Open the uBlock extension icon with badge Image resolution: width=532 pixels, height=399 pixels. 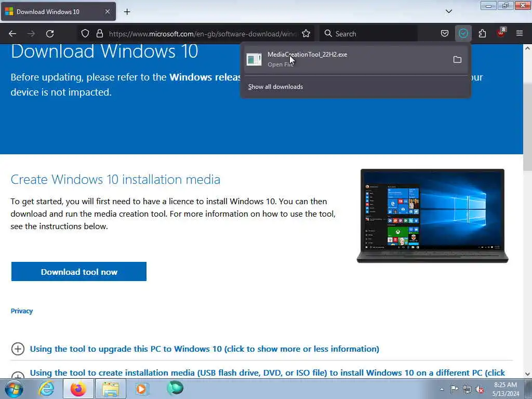point(501,33)
